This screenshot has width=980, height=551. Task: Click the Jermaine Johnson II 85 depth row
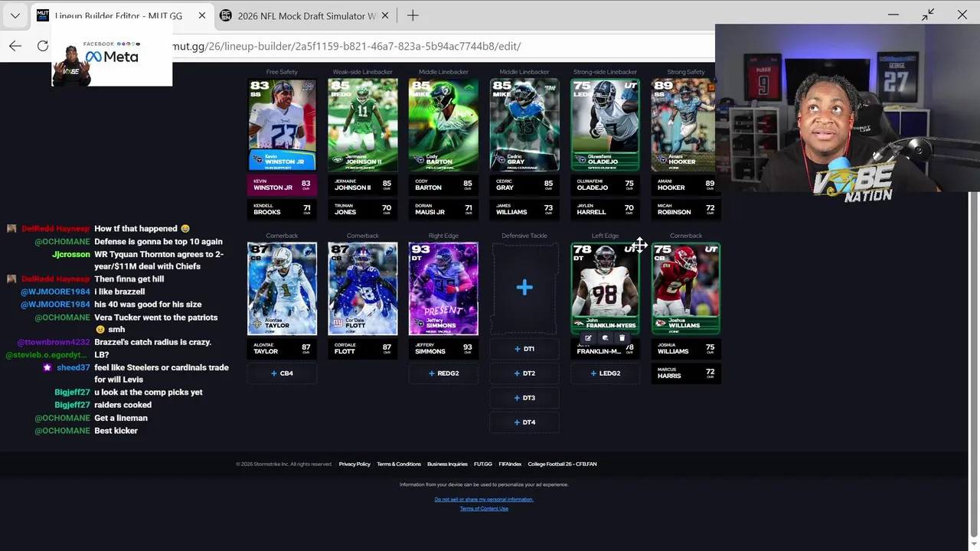pyautogui.click(x=363, y=184)
